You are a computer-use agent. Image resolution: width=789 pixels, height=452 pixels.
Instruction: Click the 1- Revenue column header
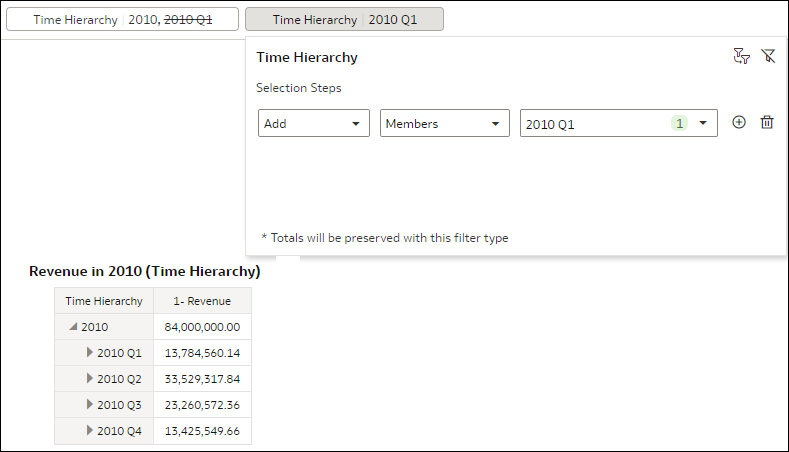pyautogui.click(x=202, y=301)
